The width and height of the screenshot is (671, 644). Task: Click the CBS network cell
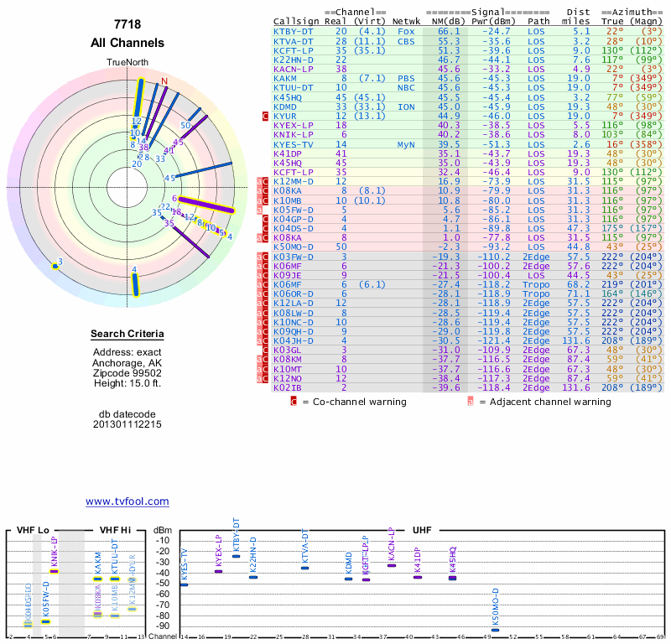click(x=406, y=41)
